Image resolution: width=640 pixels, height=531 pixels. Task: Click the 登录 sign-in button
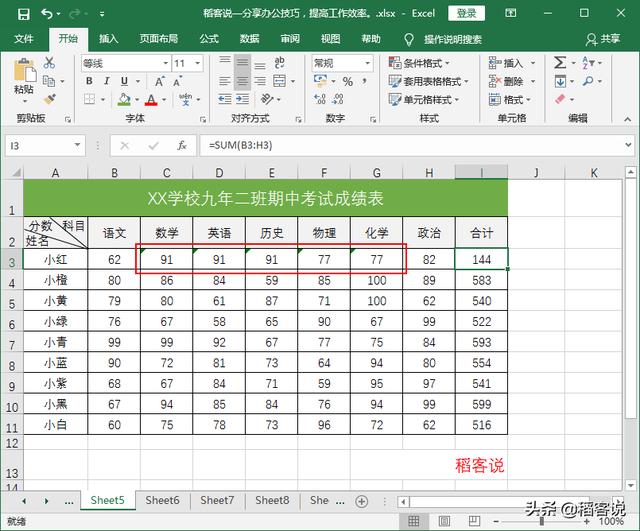[467, 13]
